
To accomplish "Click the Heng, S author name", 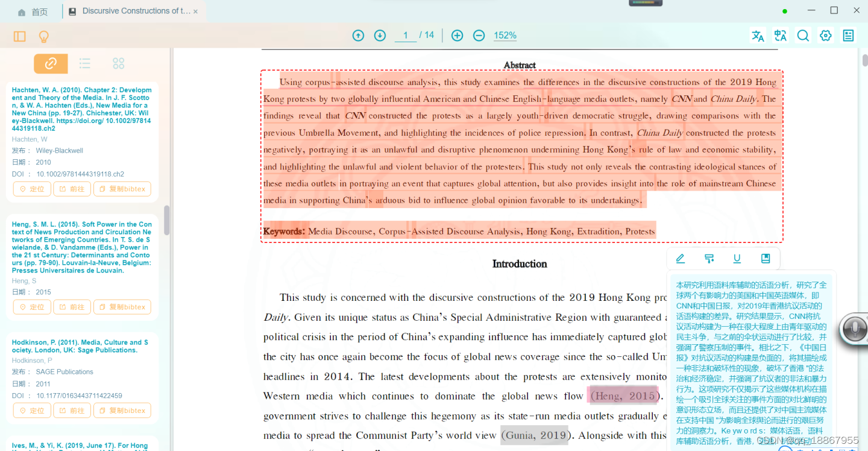I will 24,281.
